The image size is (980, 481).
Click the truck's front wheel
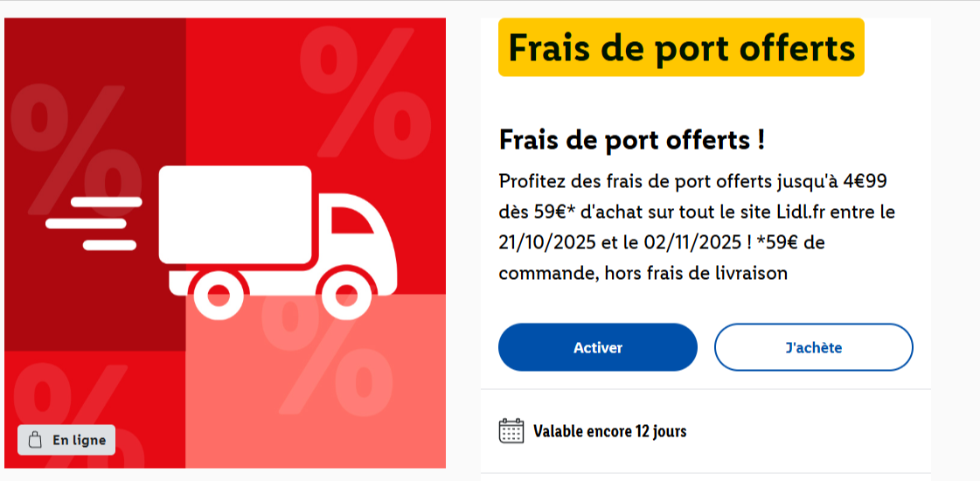346,293
